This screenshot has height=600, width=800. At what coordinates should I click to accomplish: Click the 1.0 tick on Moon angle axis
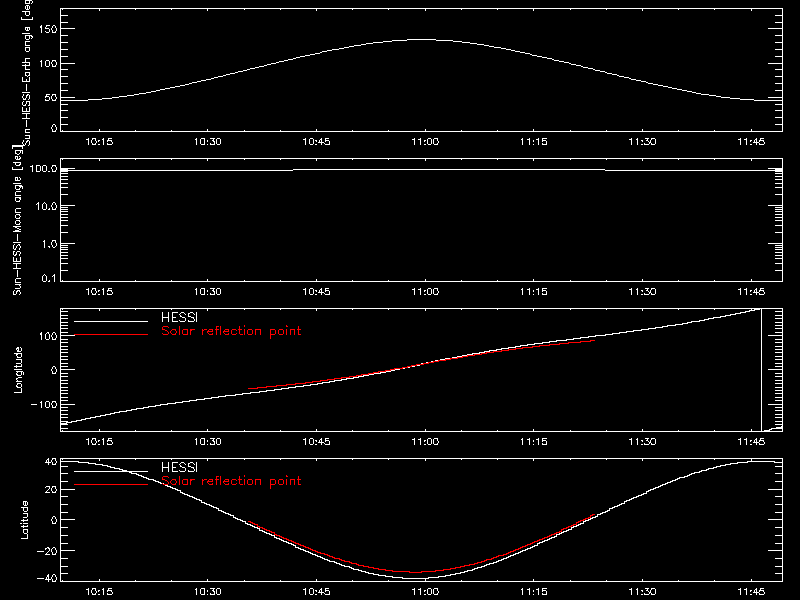pyautogui.click(x=49, y=244)
